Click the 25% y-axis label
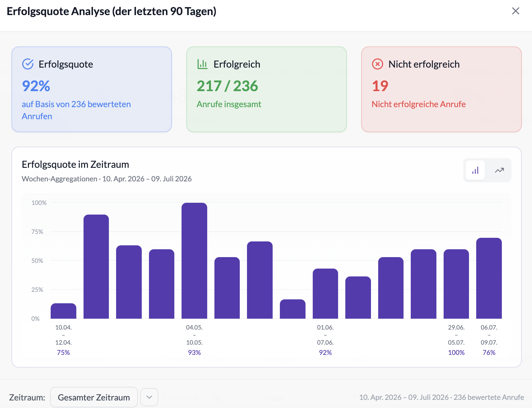The image size is (532, 408). click(37, 290)
